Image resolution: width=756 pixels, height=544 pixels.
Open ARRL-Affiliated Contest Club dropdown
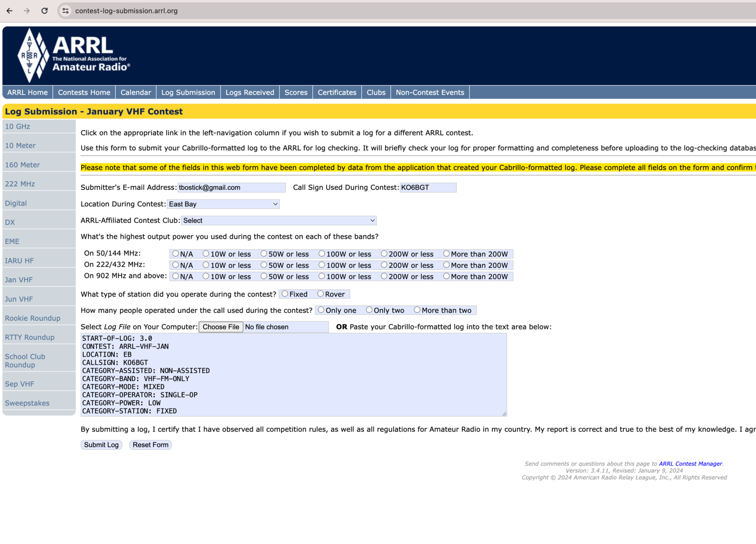tap(279, 221)
